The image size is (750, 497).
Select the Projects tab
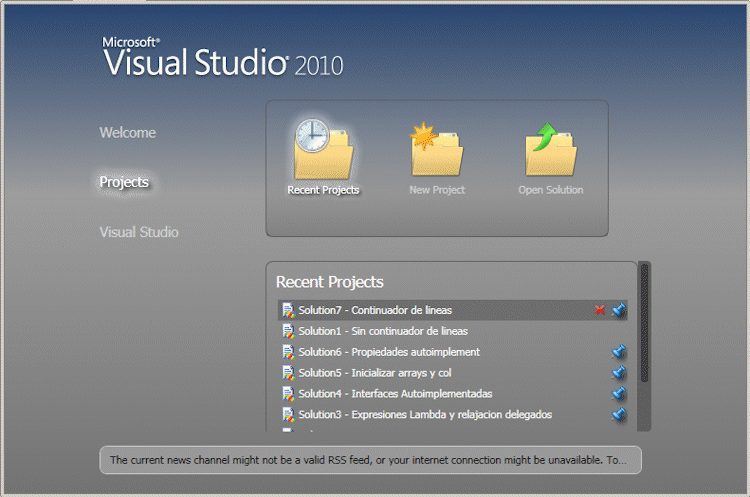click(124, 182)
